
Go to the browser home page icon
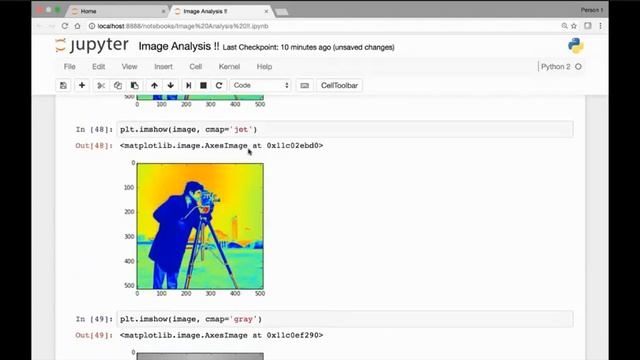click(x=78, y=26)
